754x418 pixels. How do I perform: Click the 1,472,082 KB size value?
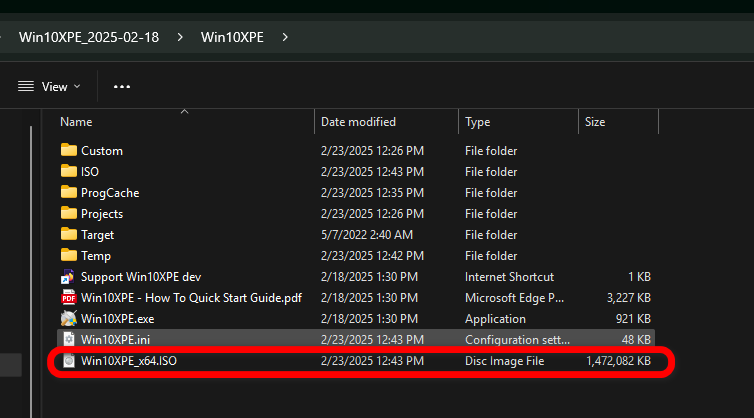pyautogui.click(x=618, y=361)
